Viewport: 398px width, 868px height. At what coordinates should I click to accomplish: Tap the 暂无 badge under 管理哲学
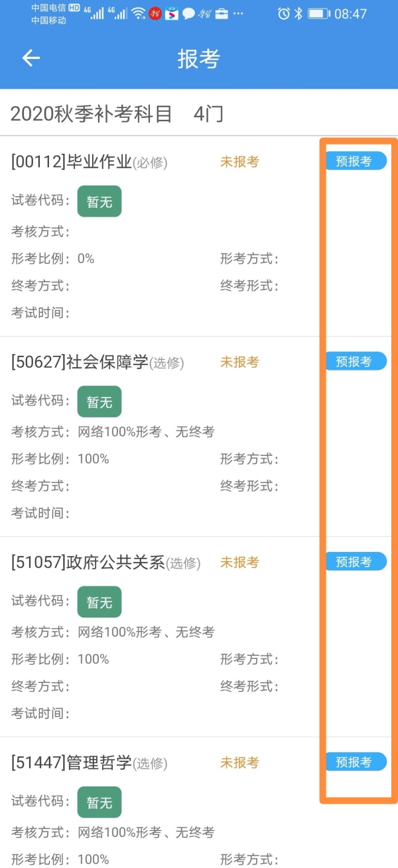tap(99, 802)
